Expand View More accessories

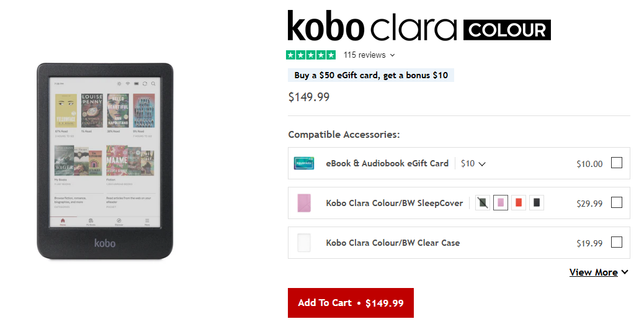click(599, 272)
